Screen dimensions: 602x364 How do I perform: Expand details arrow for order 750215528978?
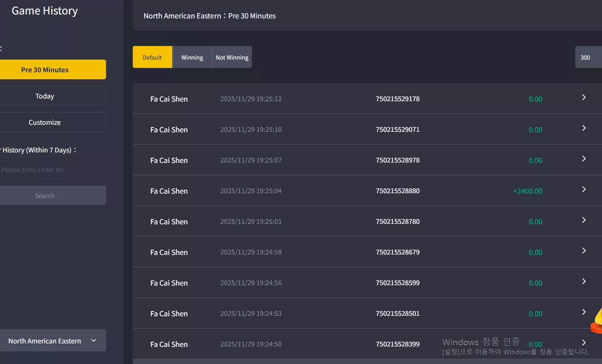584,159
